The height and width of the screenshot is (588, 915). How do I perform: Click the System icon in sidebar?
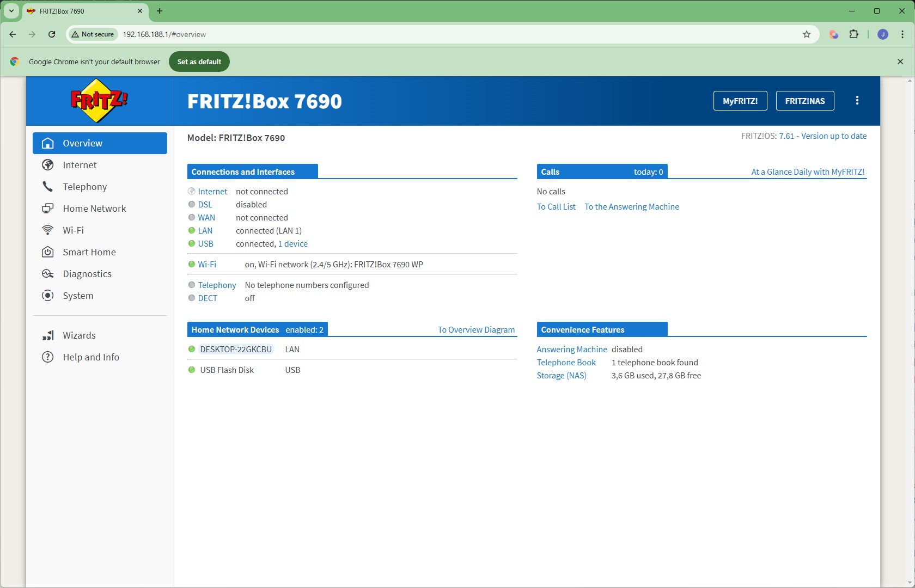(x=48, y=296)
